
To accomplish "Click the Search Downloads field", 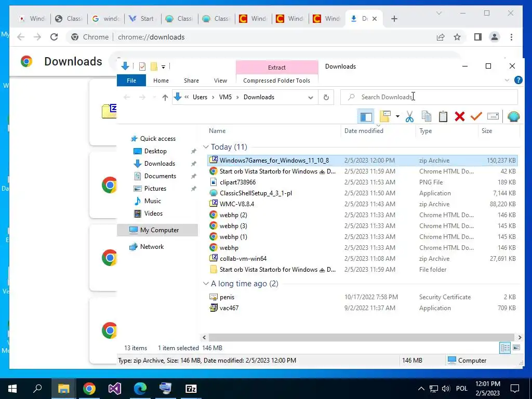I will point(429,97).
